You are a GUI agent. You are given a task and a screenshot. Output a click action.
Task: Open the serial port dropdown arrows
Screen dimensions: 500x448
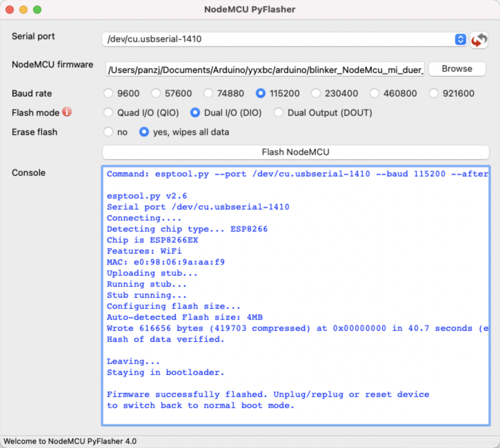pyautogui.click(x=460, y=39)
